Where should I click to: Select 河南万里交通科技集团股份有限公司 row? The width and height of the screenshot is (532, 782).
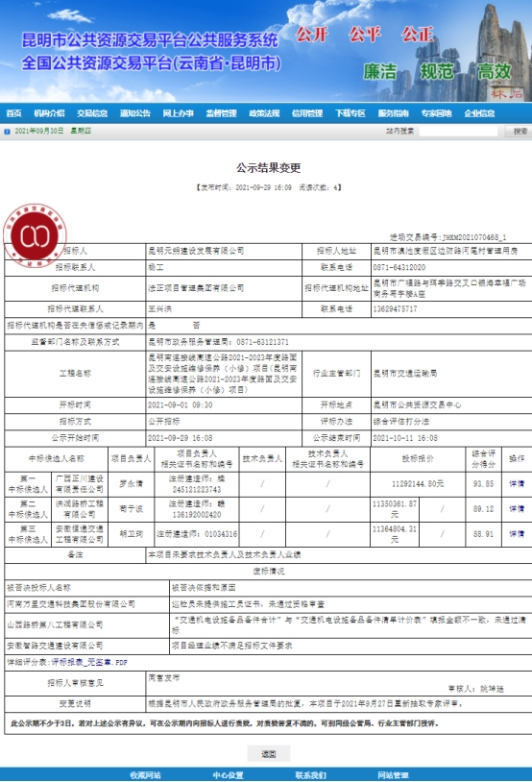coord(268,604)
